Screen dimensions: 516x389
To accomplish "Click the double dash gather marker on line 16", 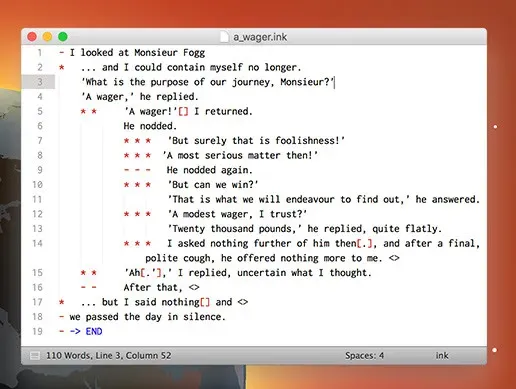I will (x=89, y=287).
